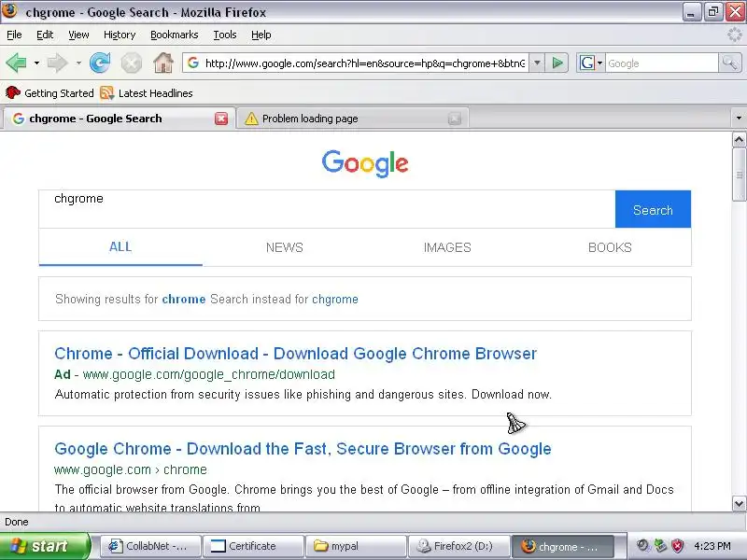The width and height of the screenshot is (747, 560).
Task: Open the Getting Started bookmark
Action: (x=49, y=92)
